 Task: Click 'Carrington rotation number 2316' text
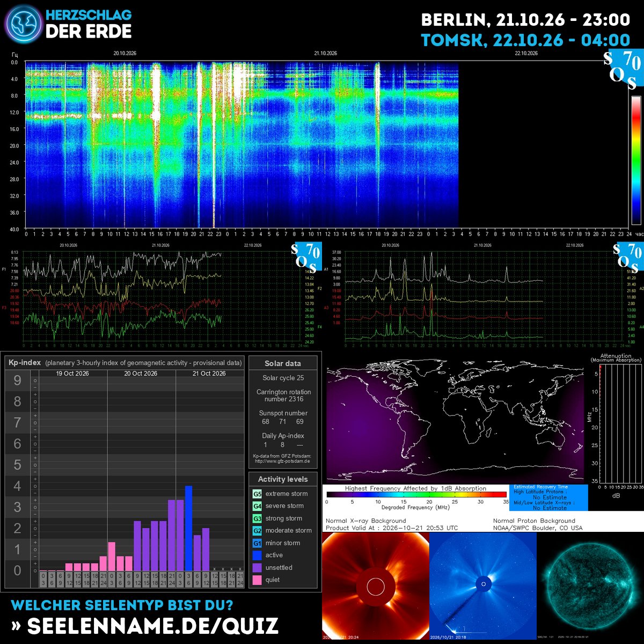tap(283, 396)
